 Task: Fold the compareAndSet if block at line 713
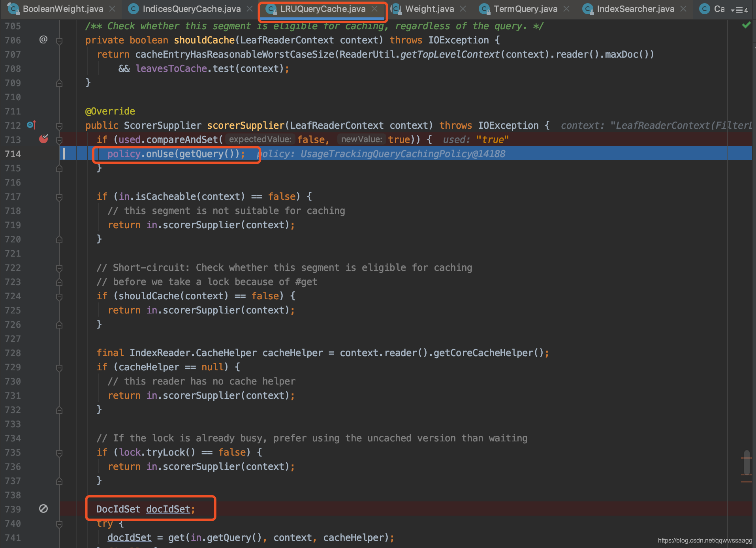click(59, 140)
